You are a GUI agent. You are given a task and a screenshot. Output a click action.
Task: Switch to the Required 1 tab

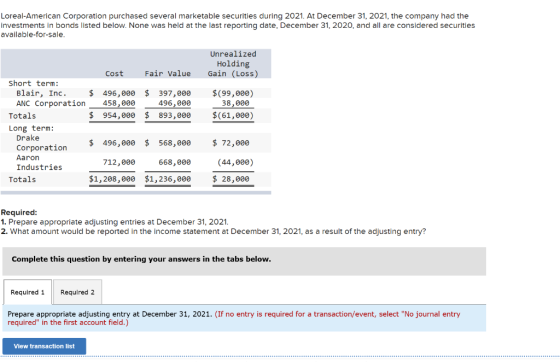[x=28, y=292]
